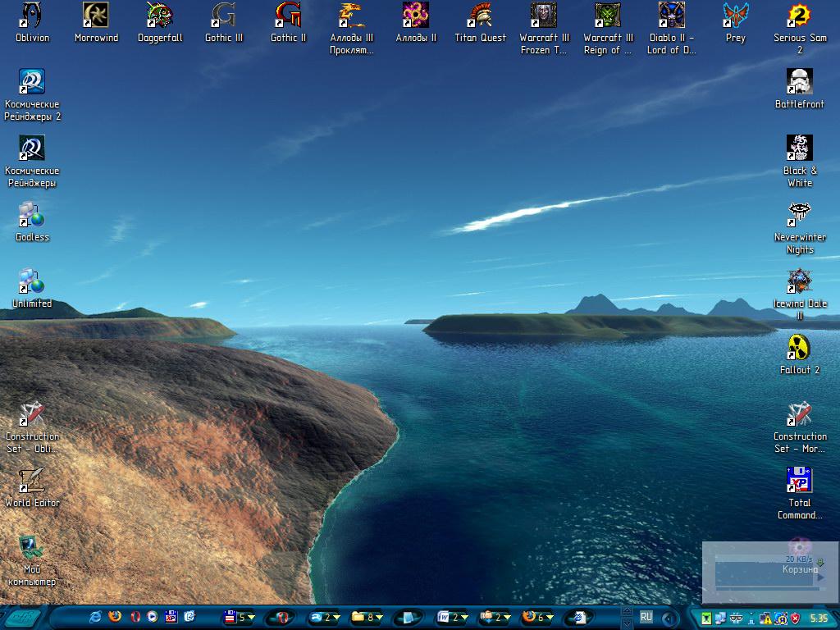
Task: Select the Gothic II shortcut
Action: coord(288,22)
